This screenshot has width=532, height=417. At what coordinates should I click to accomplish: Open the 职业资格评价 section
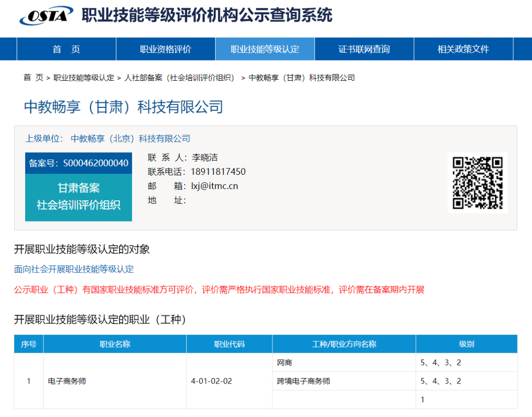[x=166, y=49]
